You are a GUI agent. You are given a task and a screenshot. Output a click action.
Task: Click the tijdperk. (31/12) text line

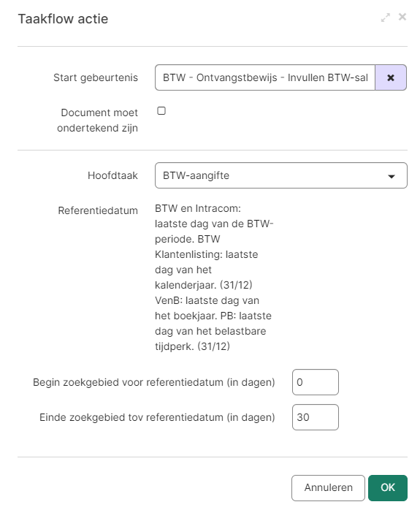pyautogui.click(x=192, y=346)
